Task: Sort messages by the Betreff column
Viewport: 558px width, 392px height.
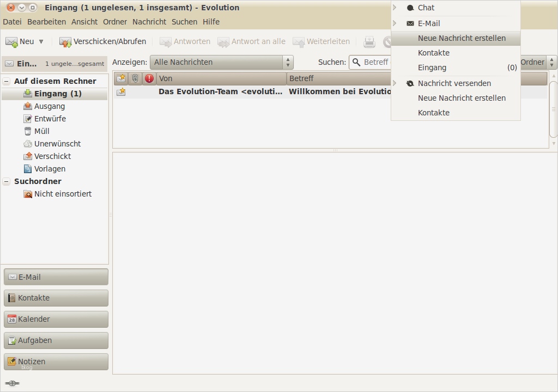Action: pyautogui.click(x=339, y=78)
